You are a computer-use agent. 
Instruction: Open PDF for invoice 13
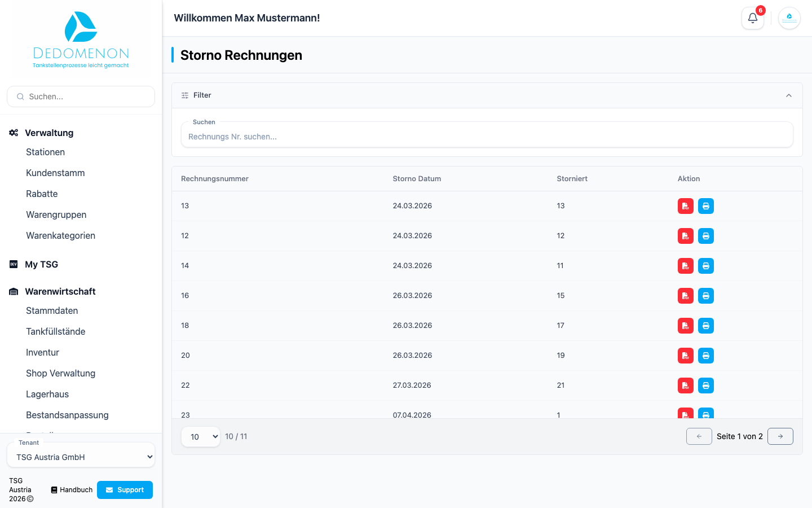point(686,206)
